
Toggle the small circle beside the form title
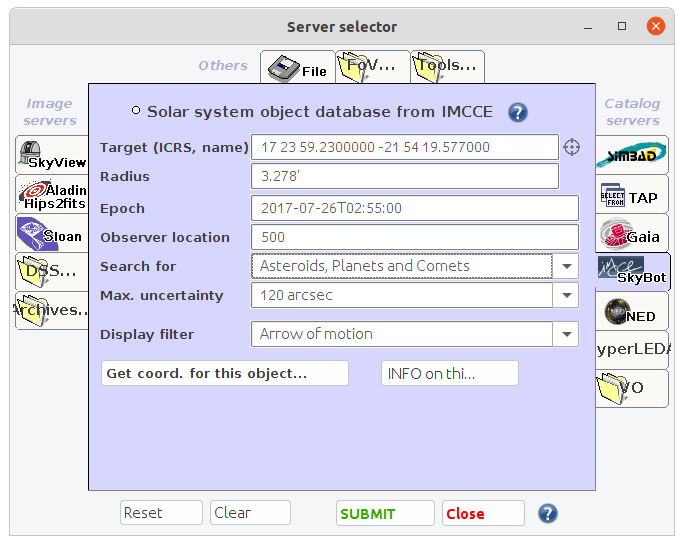(136, 110)
